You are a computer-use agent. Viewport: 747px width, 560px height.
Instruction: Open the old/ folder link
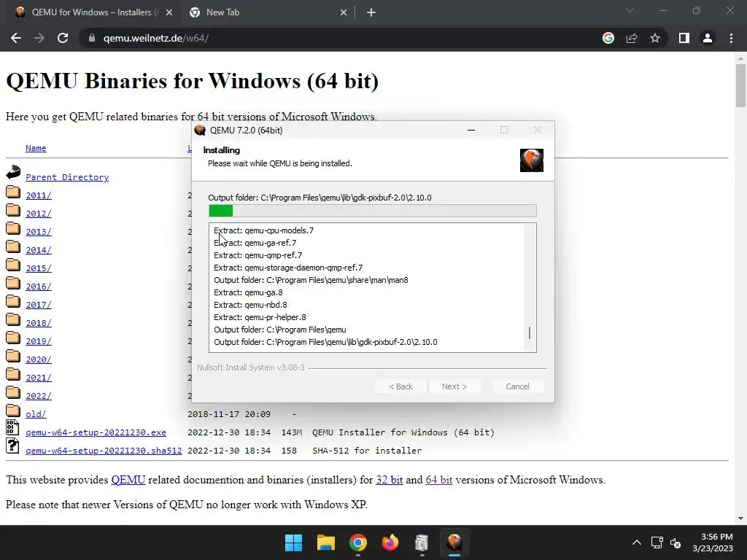pyautogui.click(x=36, y=414)
